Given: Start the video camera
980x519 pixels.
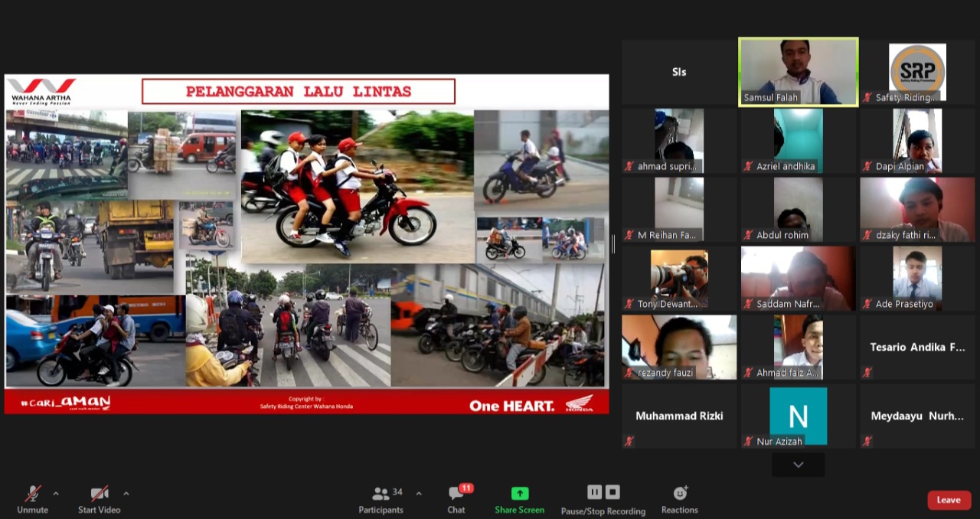Looking at the screenshot, I should (99, 495).
